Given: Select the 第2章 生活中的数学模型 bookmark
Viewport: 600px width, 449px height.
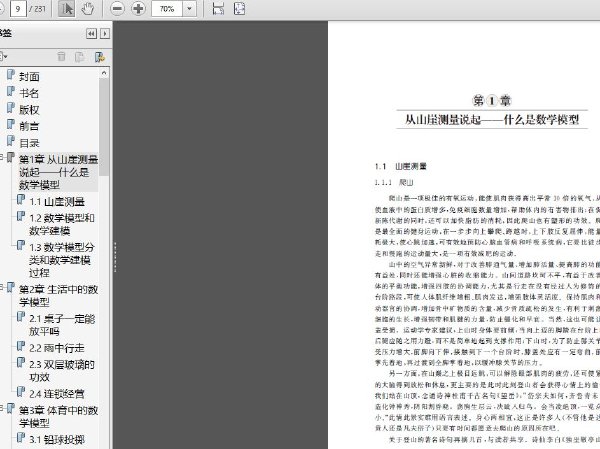Looking at the screenshot, I should 59,296.
